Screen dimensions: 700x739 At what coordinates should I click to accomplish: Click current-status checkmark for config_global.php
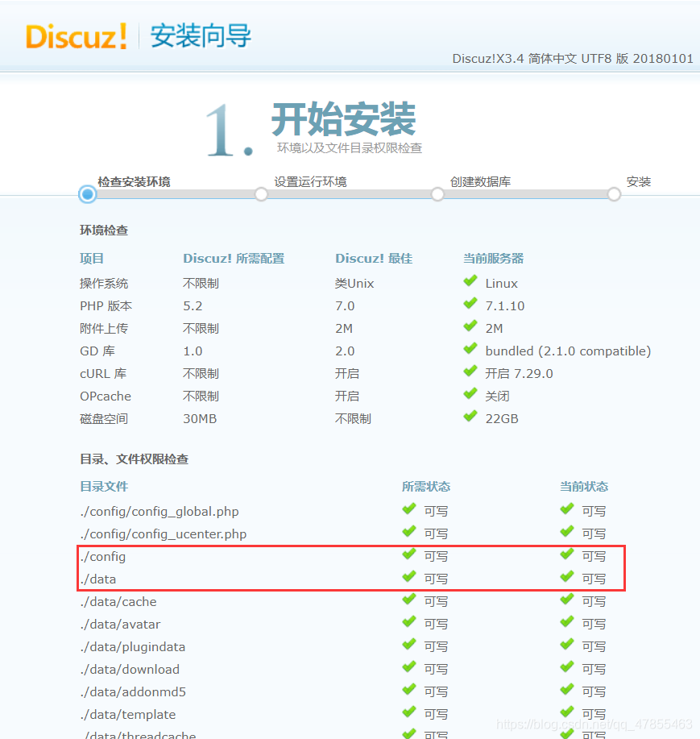[x=567, y=509]
